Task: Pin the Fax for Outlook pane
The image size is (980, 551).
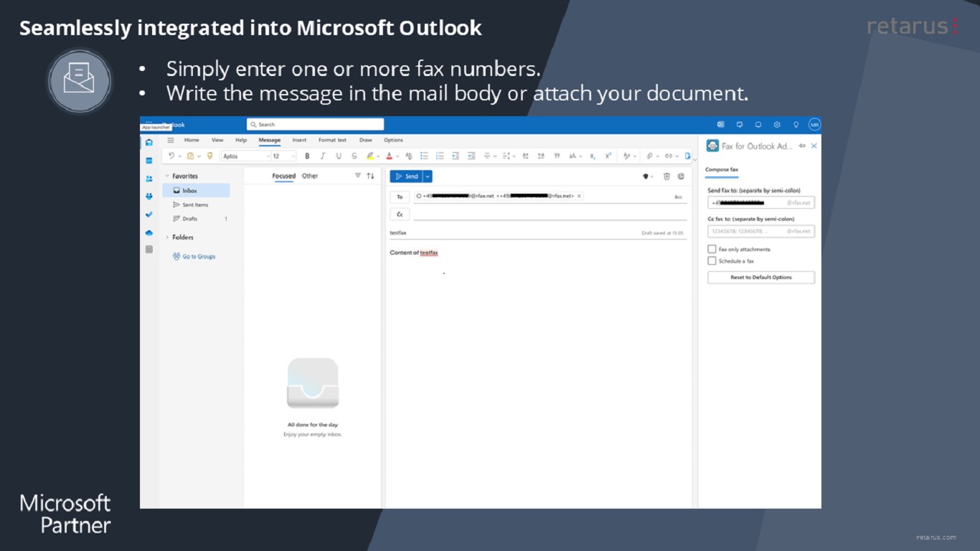Action: [x=802, y=146]
